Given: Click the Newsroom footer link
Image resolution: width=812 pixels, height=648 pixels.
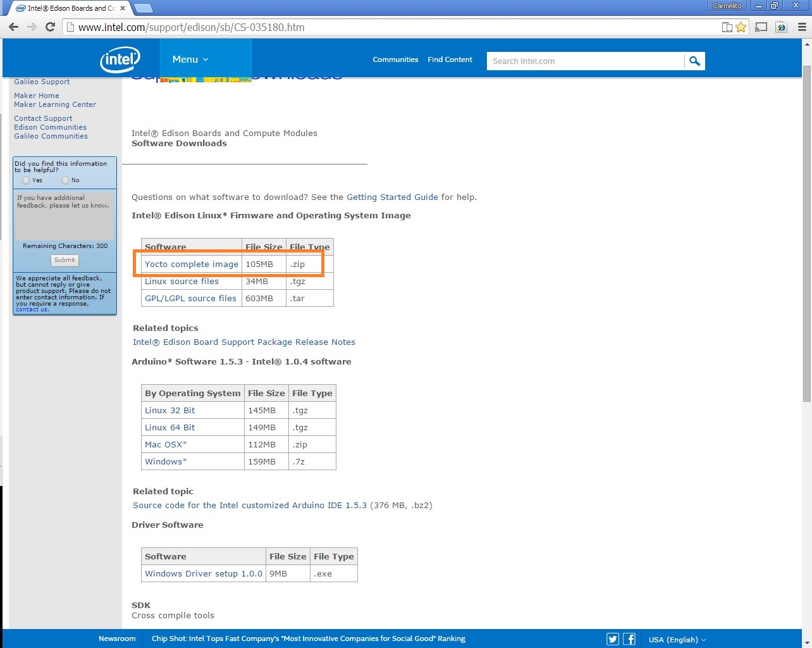Looking at the screenshot, I should [117, 639].
